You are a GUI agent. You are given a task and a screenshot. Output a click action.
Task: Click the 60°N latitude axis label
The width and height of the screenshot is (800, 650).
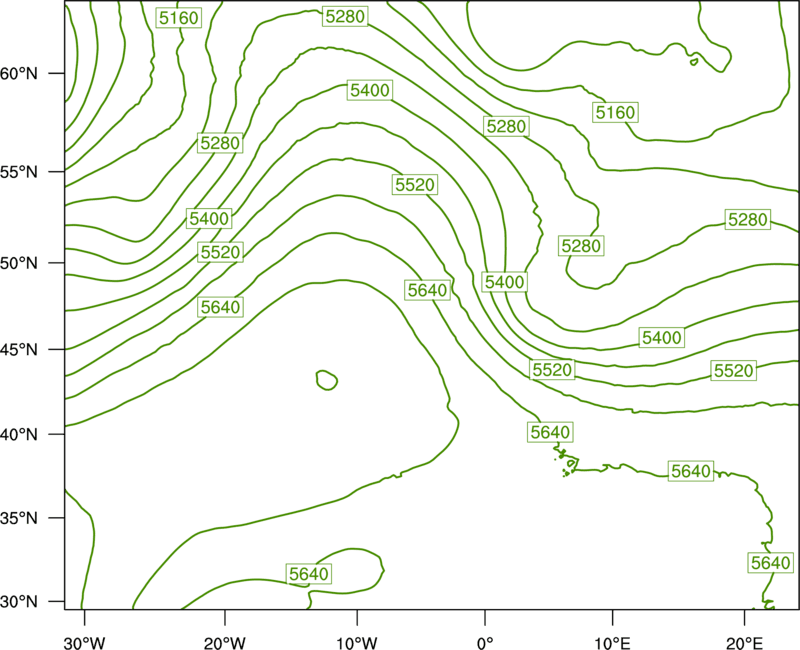[x=19, y=74]
